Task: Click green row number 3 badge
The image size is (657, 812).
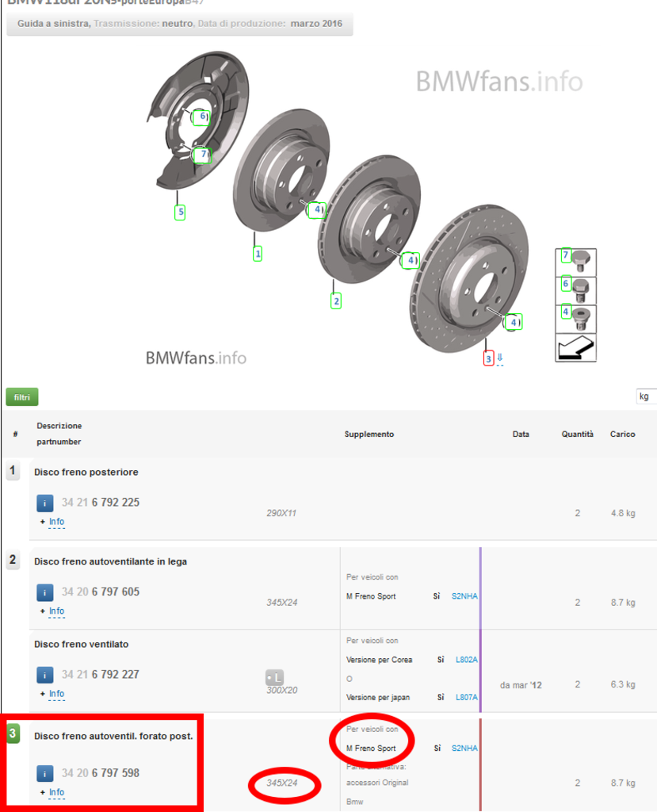Action: [x=13, y=733]
